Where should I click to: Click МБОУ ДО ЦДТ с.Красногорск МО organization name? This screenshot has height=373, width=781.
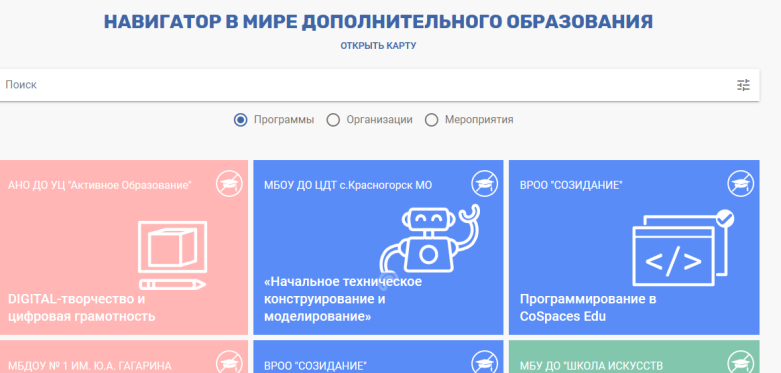pos(348,185)
